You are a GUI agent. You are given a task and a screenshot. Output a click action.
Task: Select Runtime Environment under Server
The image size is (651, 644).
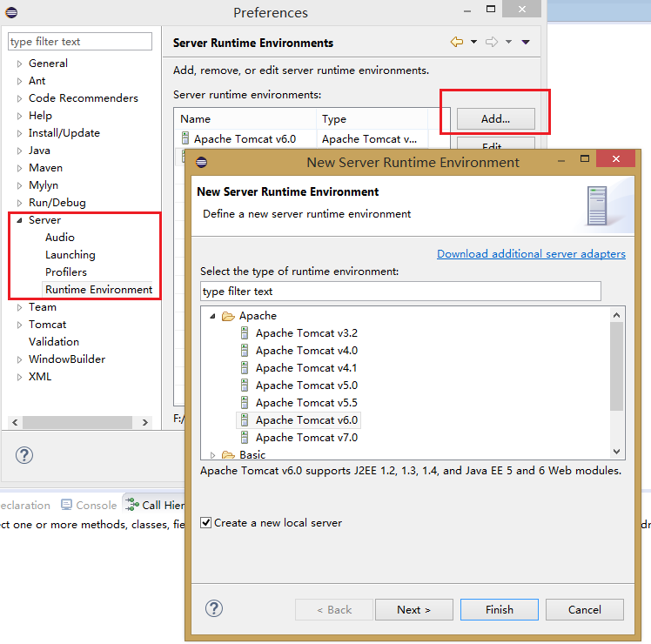(x=98, y=290)
